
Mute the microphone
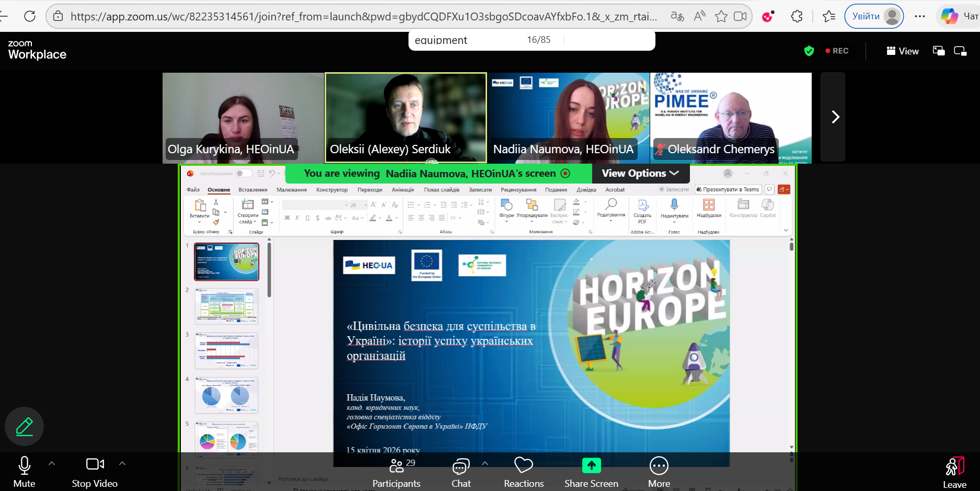point(24,471)
